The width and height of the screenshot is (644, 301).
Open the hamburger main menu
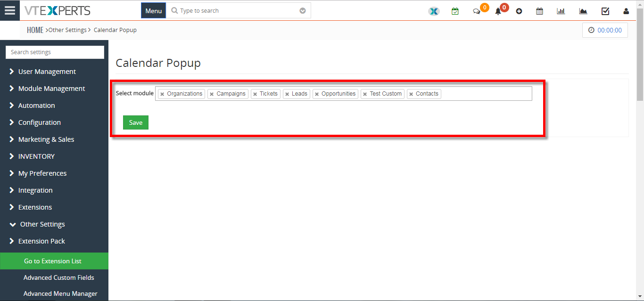pyautogui.click(x=9, y=10)
